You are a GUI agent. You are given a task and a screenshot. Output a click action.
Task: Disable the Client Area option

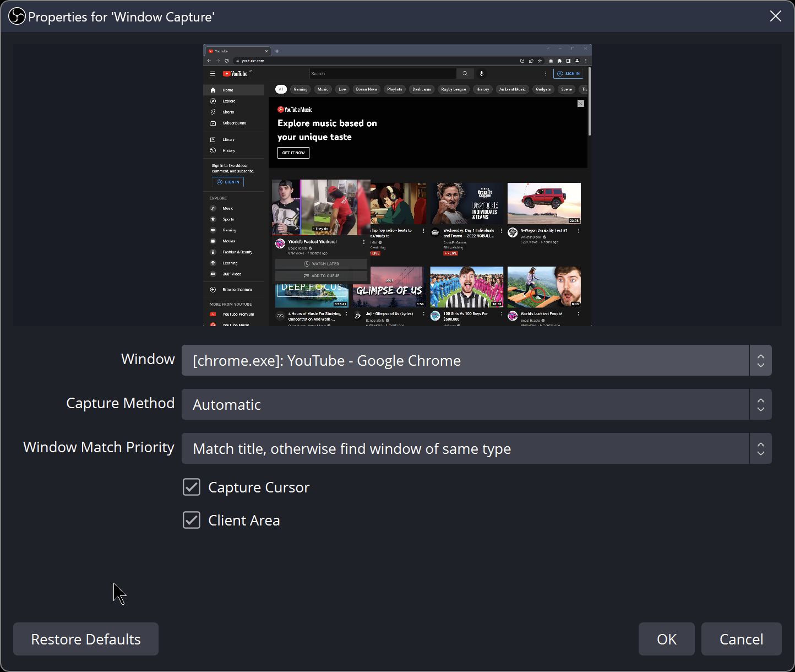[191, 520]
